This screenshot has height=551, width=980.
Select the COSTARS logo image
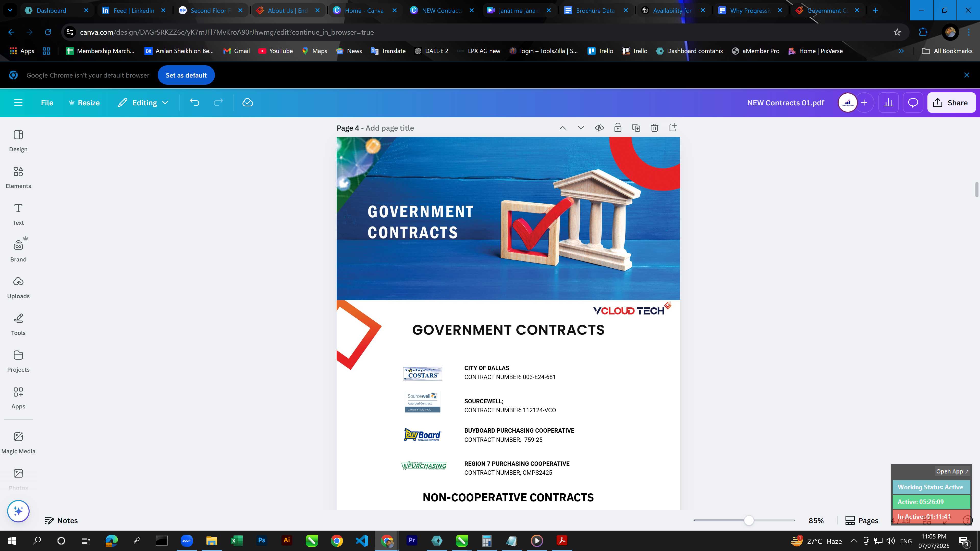point(423,374)
